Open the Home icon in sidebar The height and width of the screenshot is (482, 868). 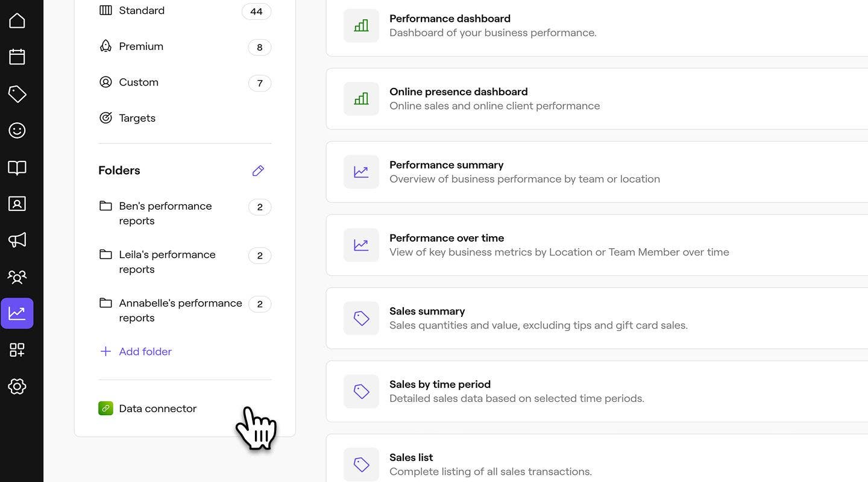click(x=17, y=20)
